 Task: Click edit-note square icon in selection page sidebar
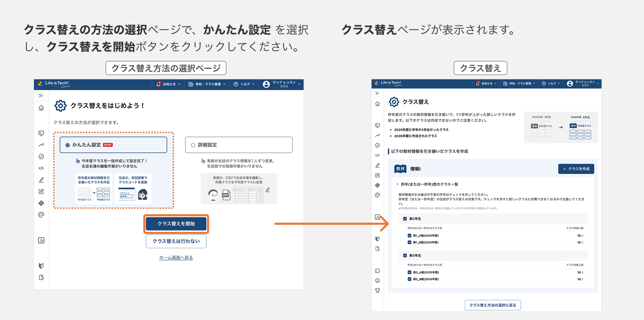(41, 192)
